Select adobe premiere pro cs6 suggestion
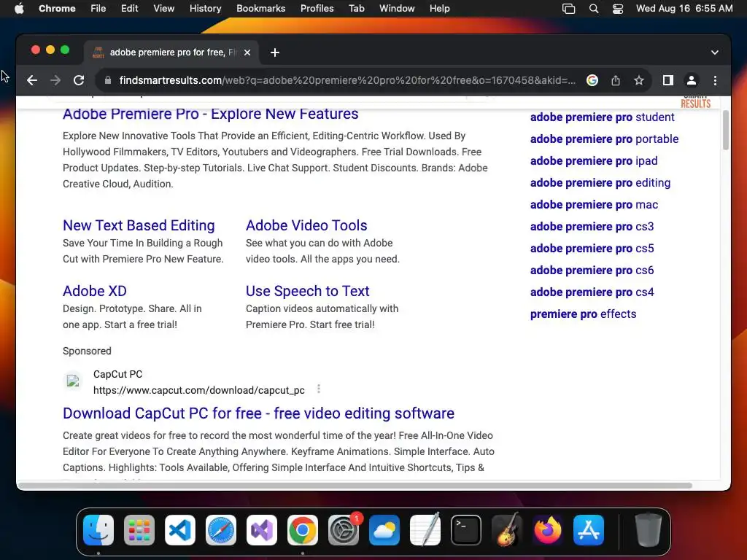The height and width of the screenshot is (560, 747). coord(592,271)
